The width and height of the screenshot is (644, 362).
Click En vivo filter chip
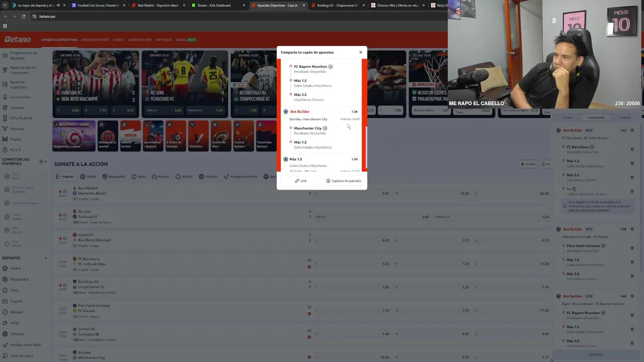tap(528, 164)
